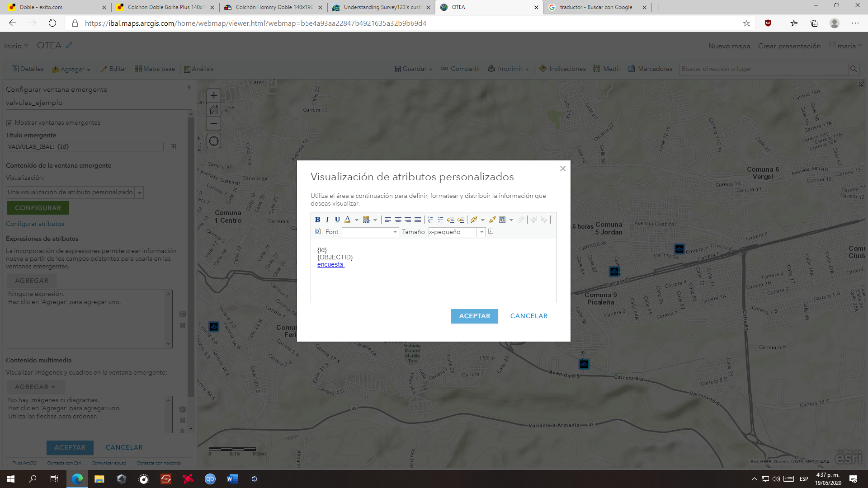
Task: Click Editar in toolbar
Action: 113,69
